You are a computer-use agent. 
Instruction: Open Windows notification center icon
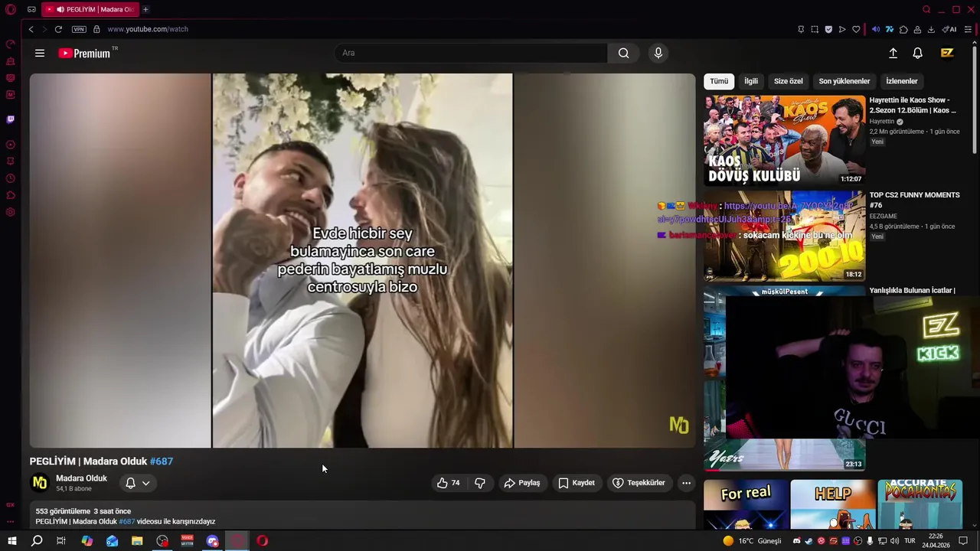coord(963,541)
